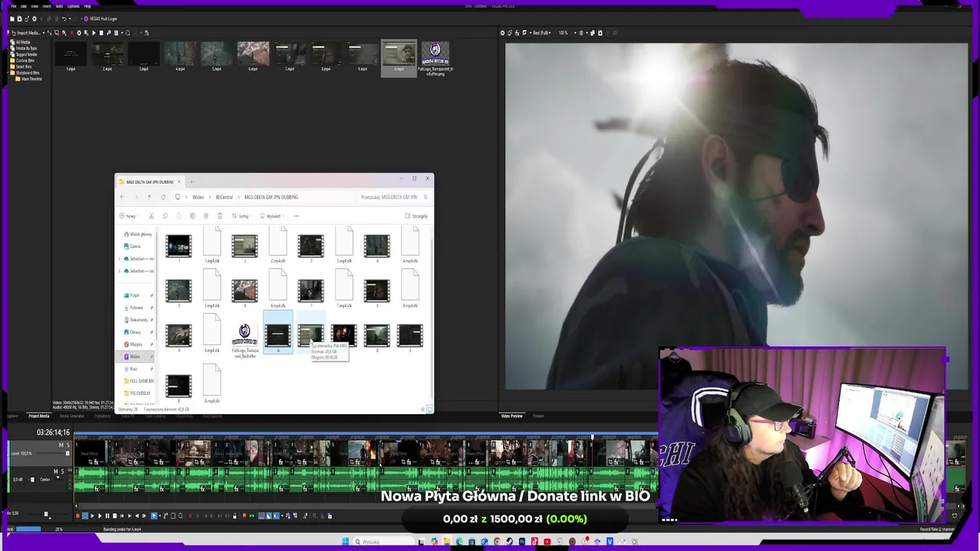The image size is (980, 551).
Task: Click the Cut scissors icon in Explorer
Action: [x=151, y=216]
